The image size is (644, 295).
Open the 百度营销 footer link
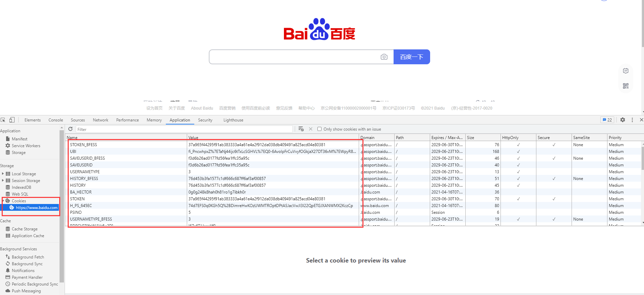(x=227, y=108)
